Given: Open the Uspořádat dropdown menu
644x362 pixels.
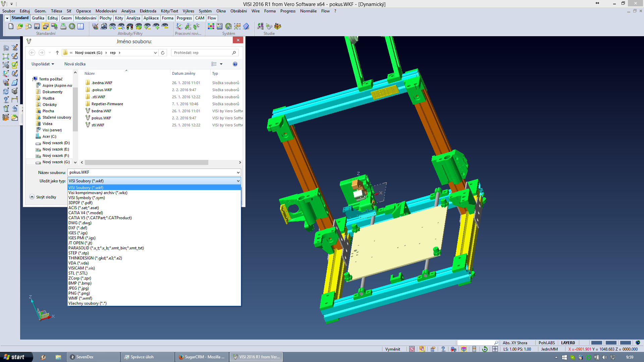Looking at the screenshot, I should 43,64.
